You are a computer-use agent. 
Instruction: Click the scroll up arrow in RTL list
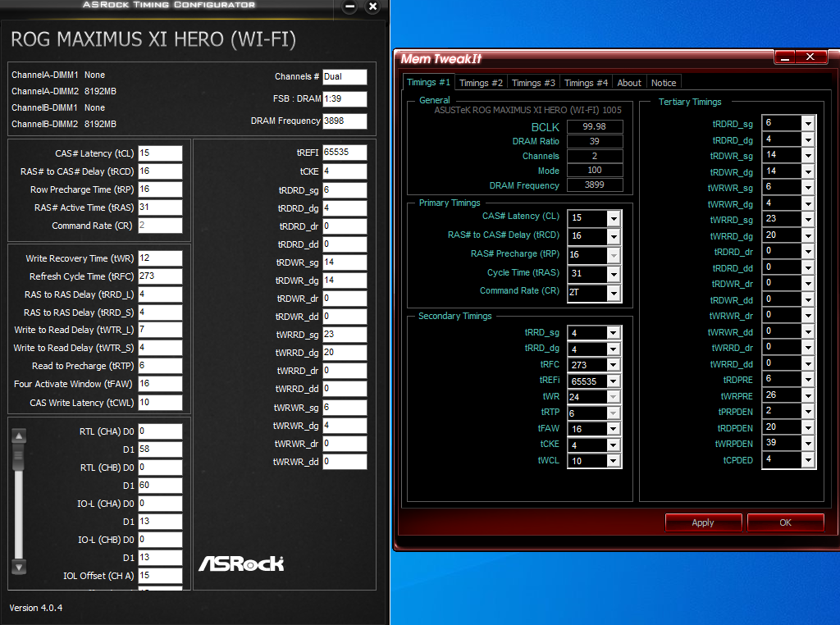[x=19, y=436]
